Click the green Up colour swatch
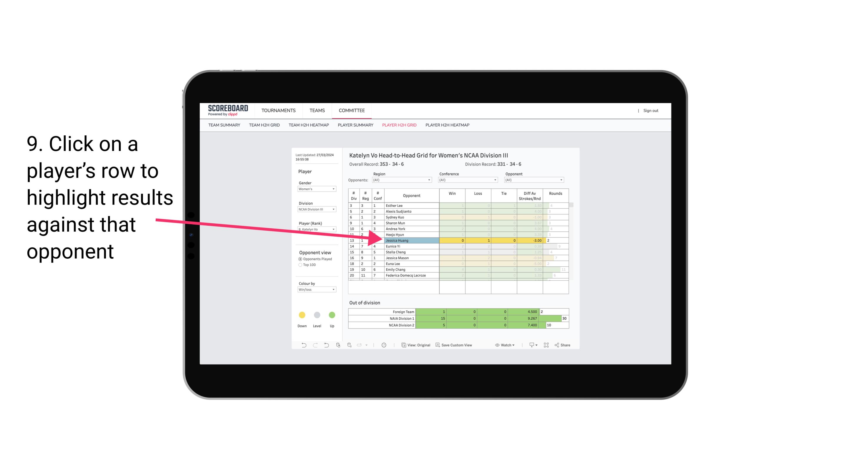 click(332, 315)
